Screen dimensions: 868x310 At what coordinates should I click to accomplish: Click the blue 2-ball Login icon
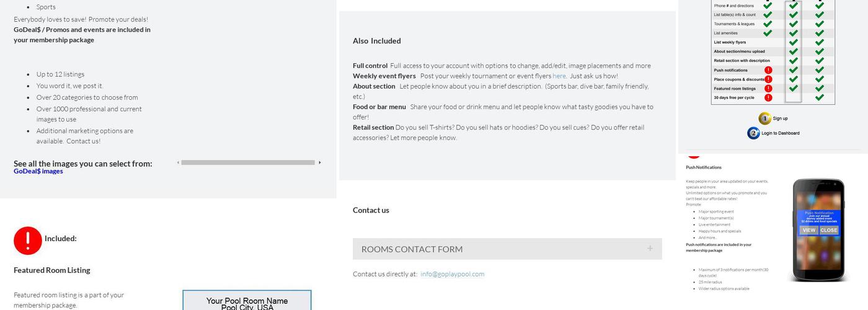(753, 133)
